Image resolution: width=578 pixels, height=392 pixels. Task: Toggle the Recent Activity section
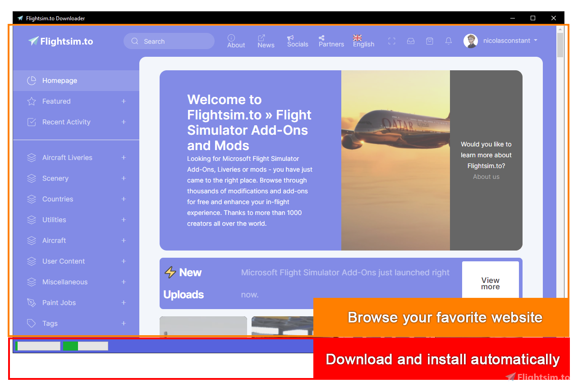point(124,122)
